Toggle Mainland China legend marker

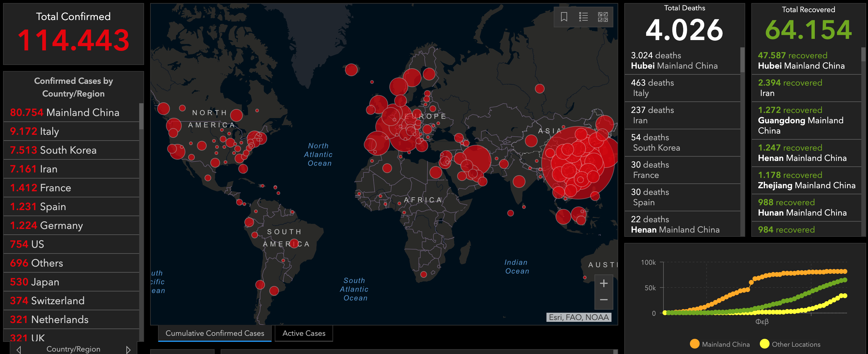pos(694,344)
